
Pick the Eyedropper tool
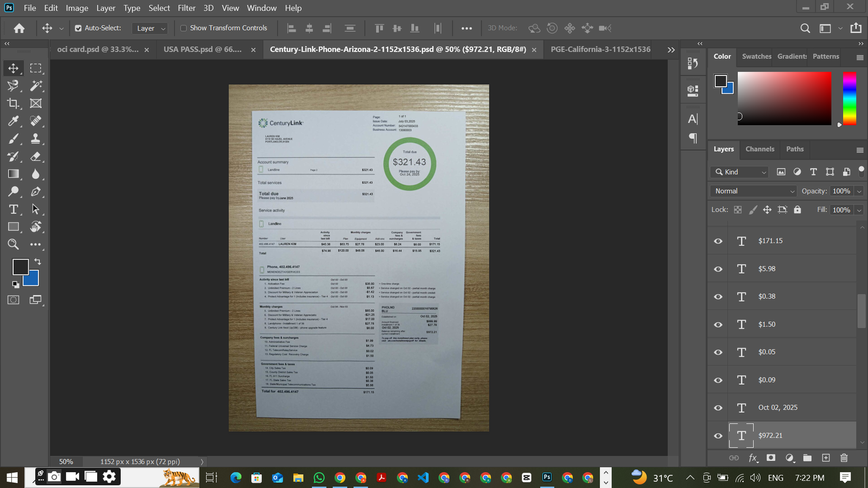(14, 121)
